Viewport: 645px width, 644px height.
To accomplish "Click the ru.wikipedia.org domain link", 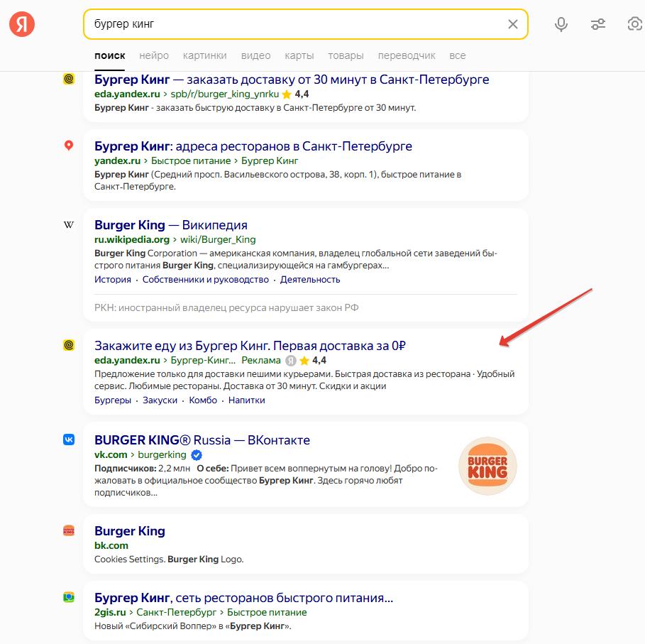I will coord(132,239).
